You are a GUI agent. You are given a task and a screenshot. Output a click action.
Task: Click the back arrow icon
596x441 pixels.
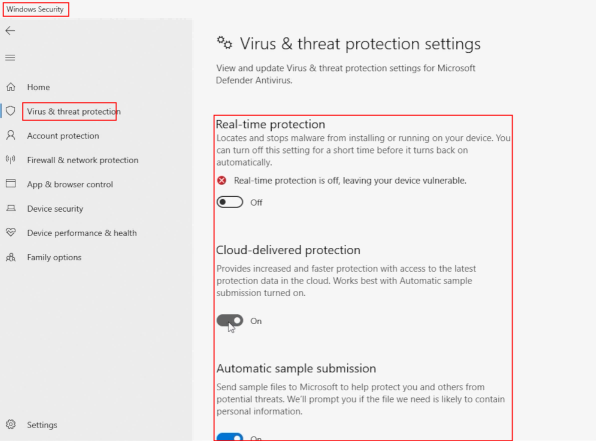(x=10, y=31)
